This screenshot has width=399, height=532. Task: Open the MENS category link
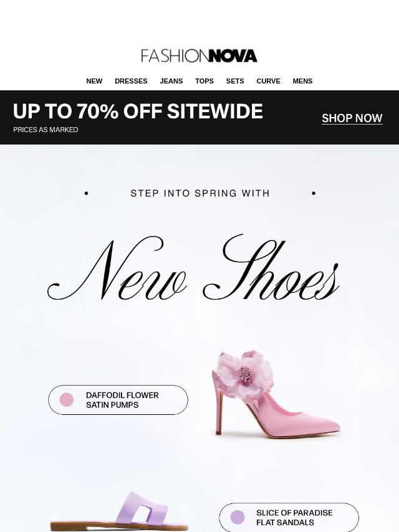coord(302,81)
